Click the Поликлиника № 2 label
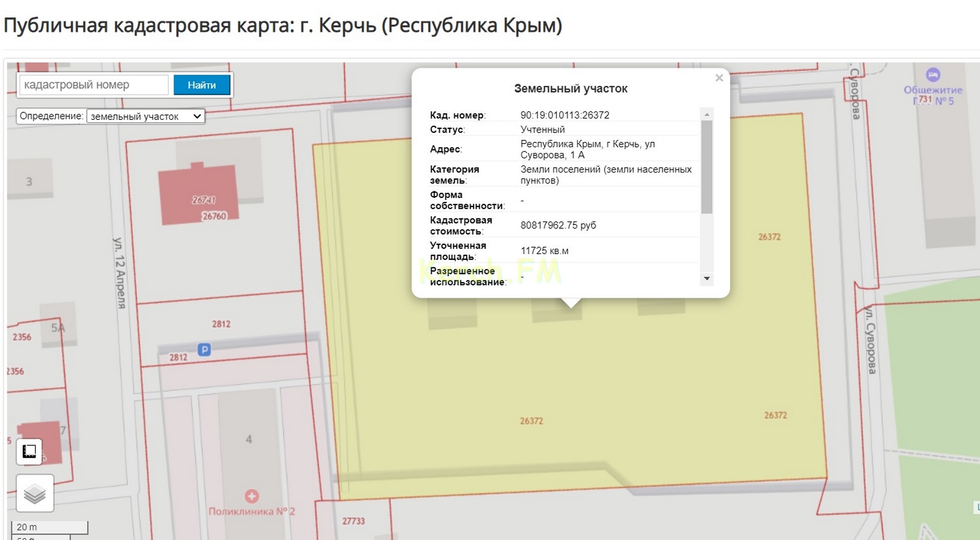980x540 pixels. pos(252,511)
